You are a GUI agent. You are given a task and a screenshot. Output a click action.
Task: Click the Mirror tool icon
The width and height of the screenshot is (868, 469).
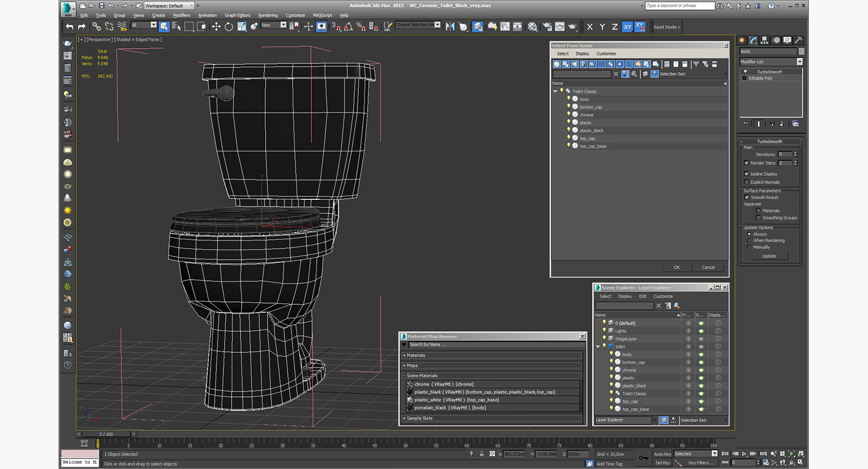[450, 26]
